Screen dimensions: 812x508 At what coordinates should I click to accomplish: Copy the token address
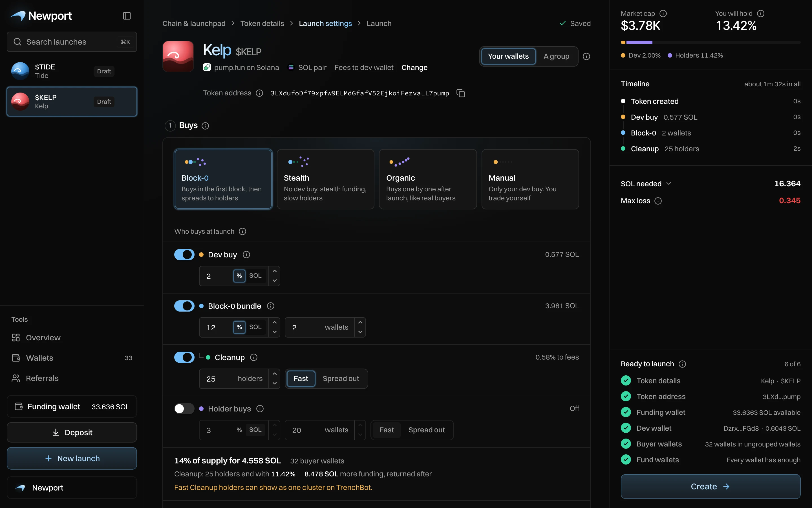pyautogui.click(x=461, y=93)
